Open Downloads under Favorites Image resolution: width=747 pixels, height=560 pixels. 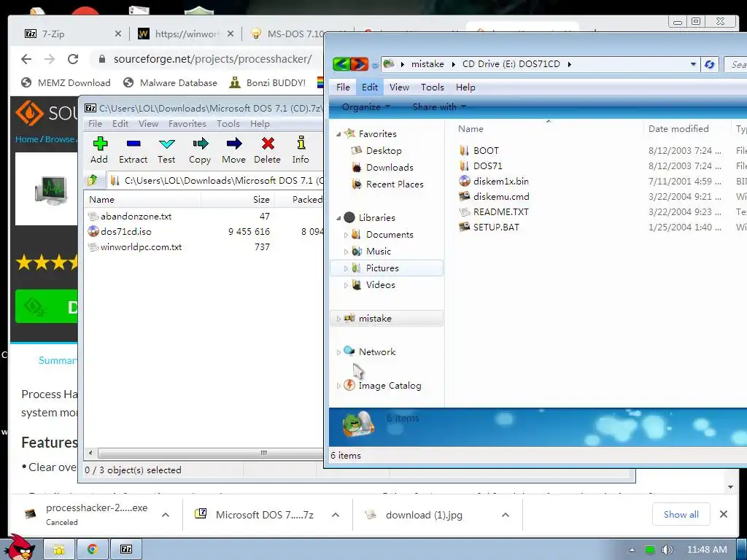pos(390,167)
